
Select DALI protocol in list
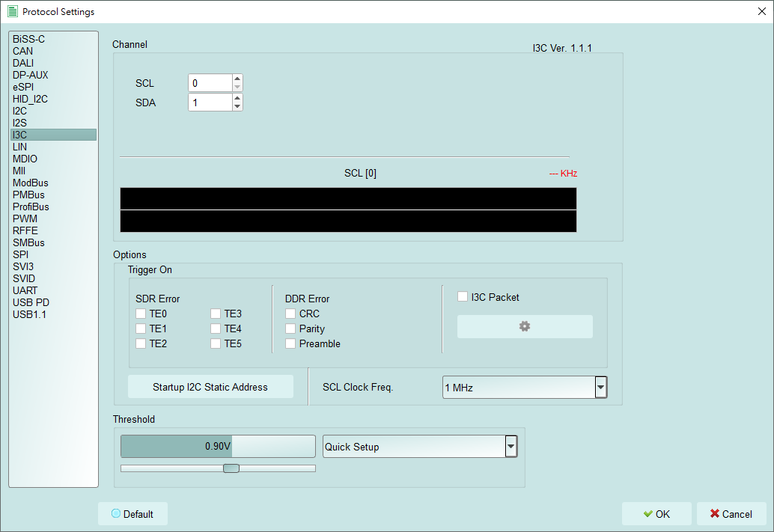pyautogui.click(x=53, y=63)
